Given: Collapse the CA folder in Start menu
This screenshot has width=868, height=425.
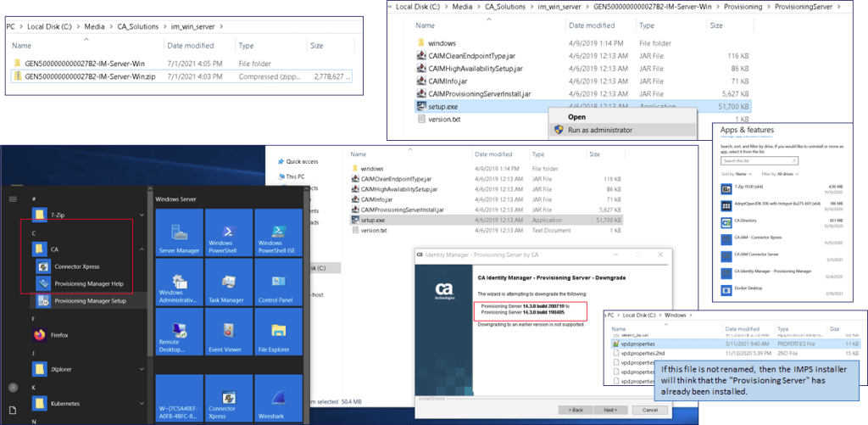Looking at the screenshot, I should pos(142,250).
